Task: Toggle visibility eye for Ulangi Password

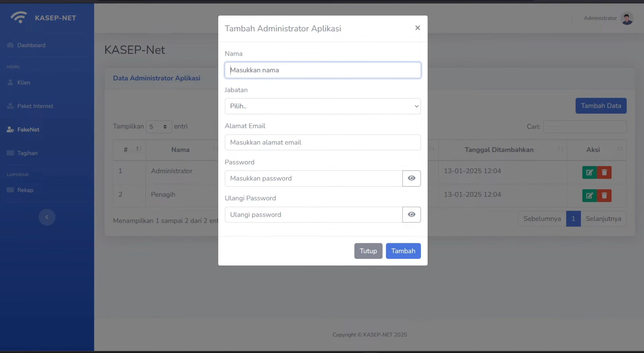Action: [x=411, y=215]
